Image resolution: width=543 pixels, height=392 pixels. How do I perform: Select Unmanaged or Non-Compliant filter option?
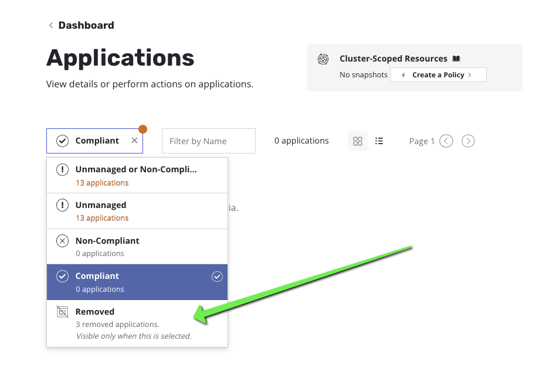pos(136,175)
